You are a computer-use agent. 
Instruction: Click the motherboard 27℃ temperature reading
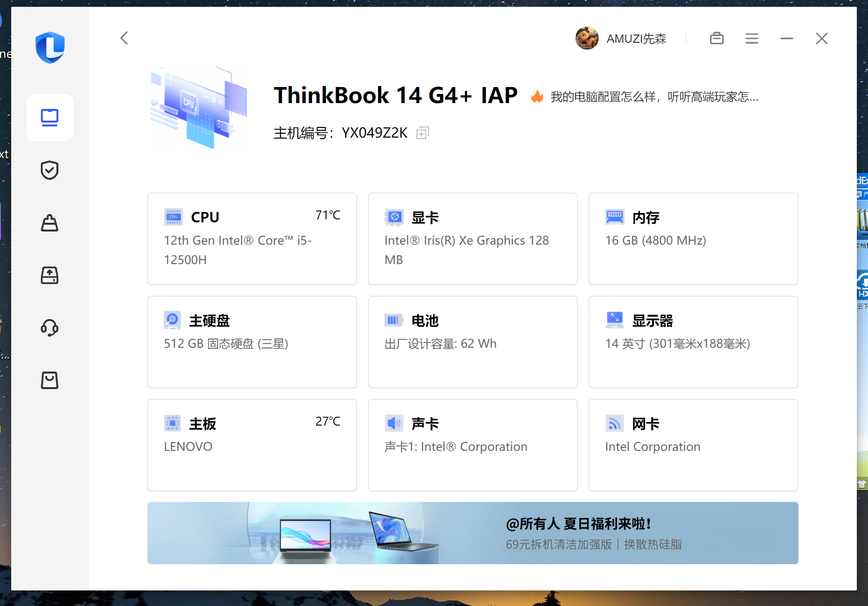pos(328,421)
